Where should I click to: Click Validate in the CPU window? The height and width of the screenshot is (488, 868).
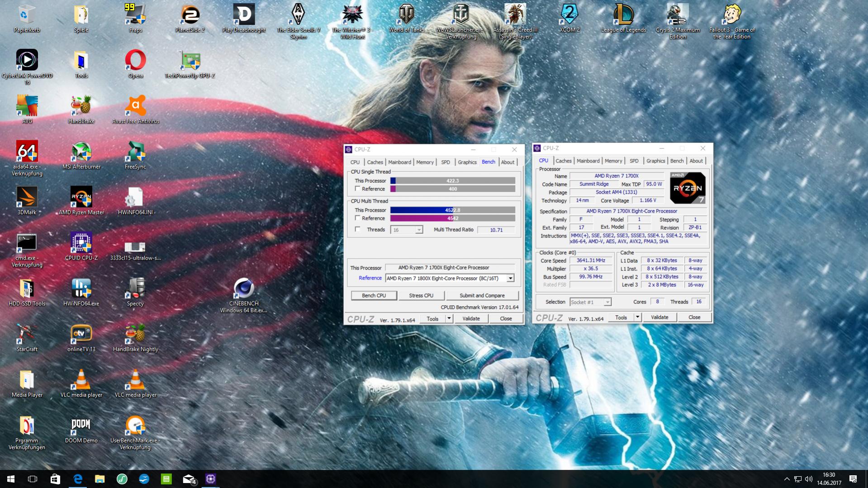pos(659,317)
